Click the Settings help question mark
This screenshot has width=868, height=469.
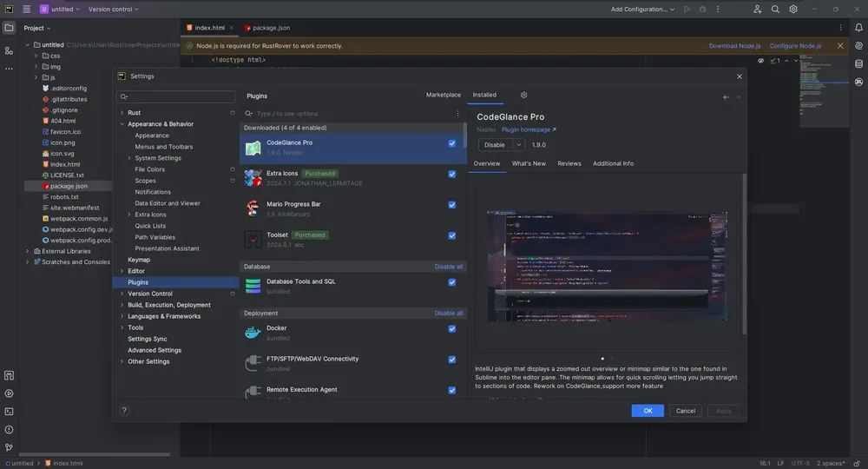coord(124,410)
